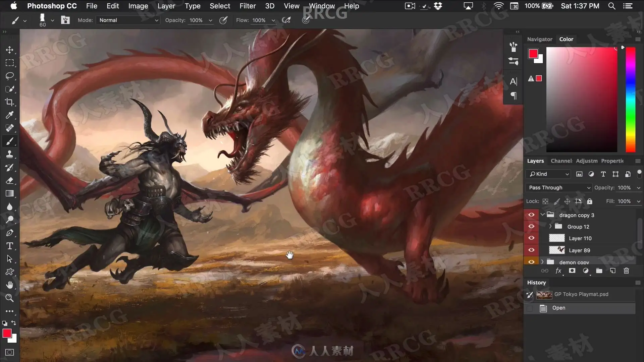This screenshot has height=362, width=644.
Task: Select the Eraser tool
Action: coord(9,181)
